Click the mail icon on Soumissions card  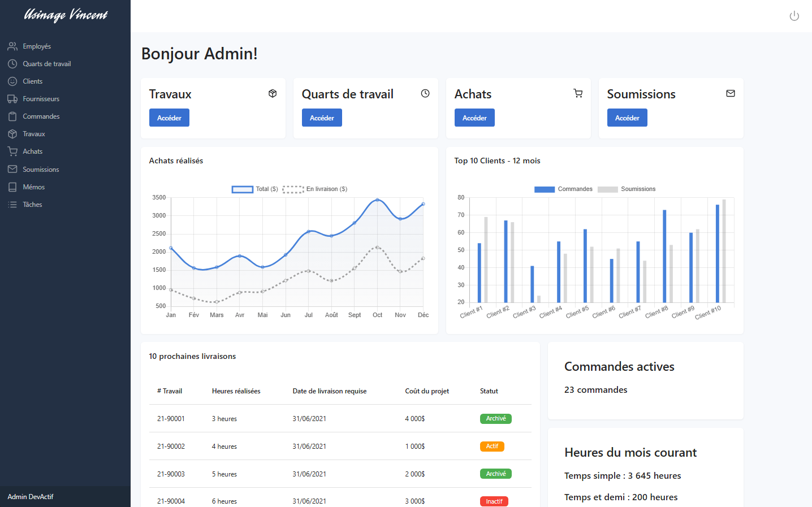click(x=731, y=93)
